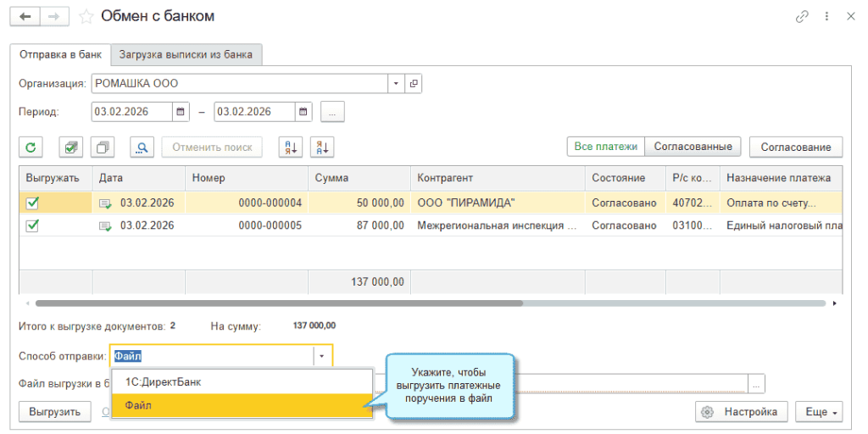Click the magnifier search icon
The width and height of the screenshot is (868, 434).
(x=142, y=147)
